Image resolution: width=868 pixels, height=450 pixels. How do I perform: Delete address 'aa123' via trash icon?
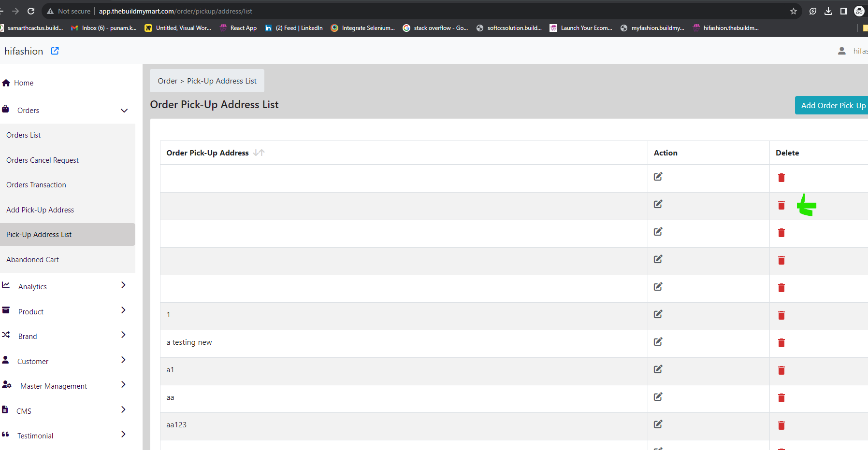coord(781,425)
